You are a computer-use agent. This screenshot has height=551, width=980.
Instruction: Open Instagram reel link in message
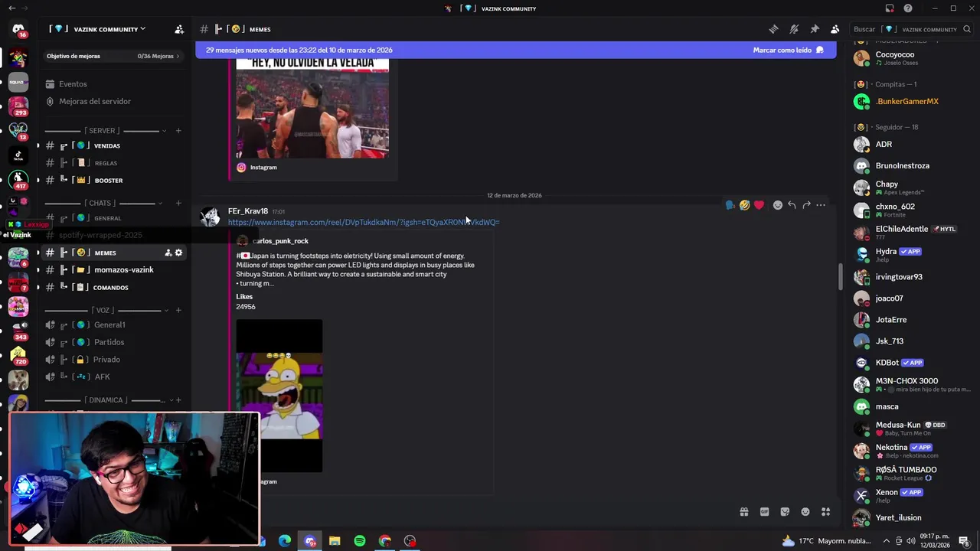tap(364, 222)
